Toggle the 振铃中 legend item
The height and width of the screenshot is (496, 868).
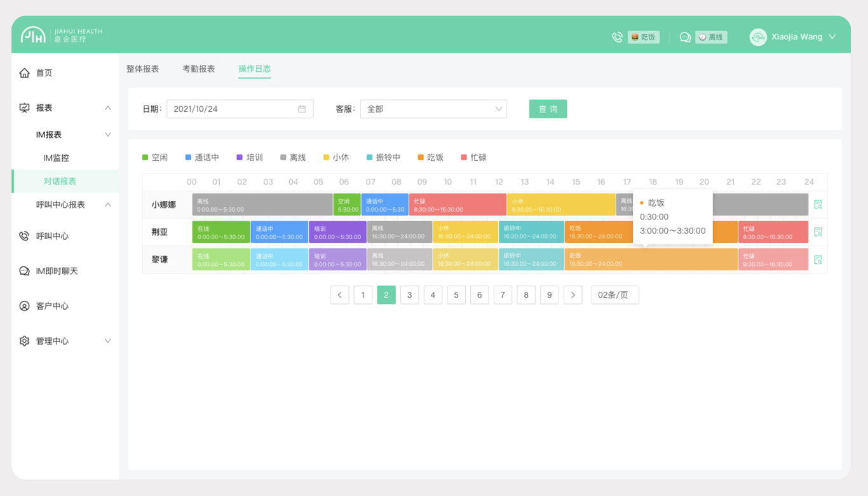click(x=384, y=157)
